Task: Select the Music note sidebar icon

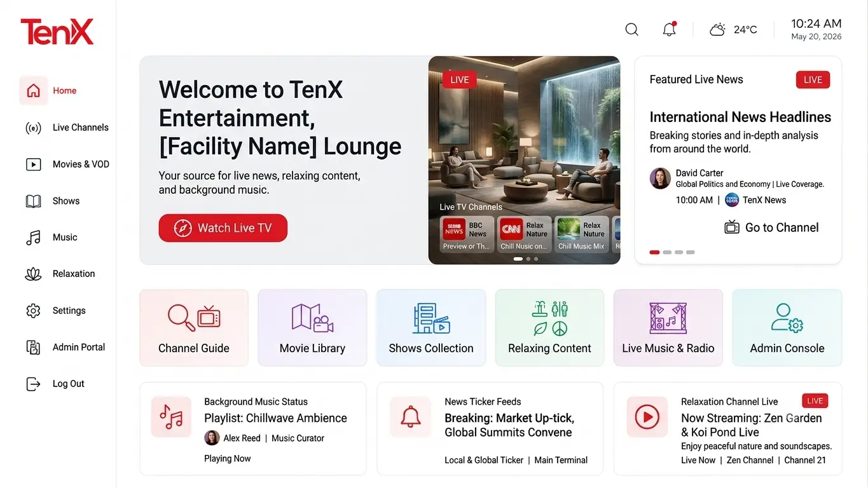Action: (33, 238)
